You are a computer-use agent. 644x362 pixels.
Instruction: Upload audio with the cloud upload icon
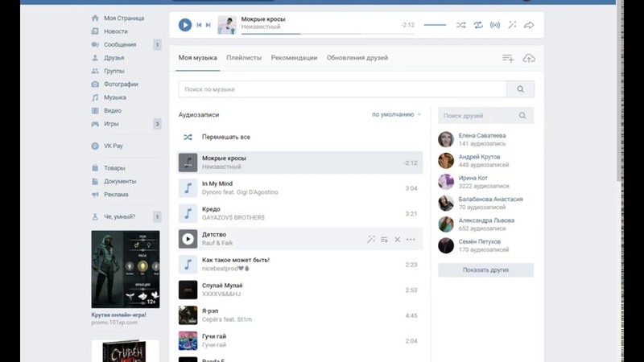point(529,58)
